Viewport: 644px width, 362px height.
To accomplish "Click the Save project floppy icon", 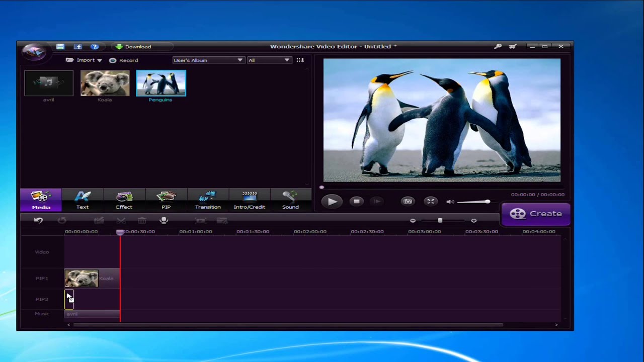I will (60, 46).
